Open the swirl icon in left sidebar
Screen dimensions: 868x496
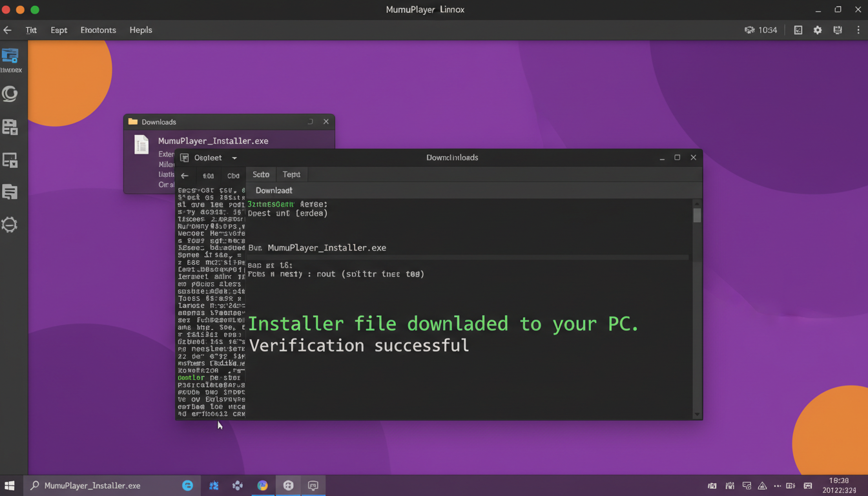(10, 94)
